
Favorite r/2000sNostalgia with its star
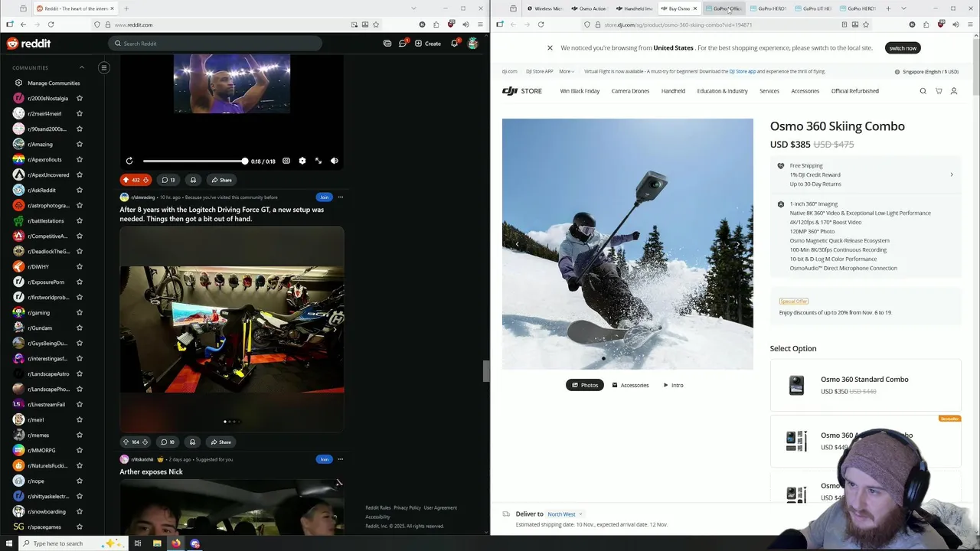[80, 98]
